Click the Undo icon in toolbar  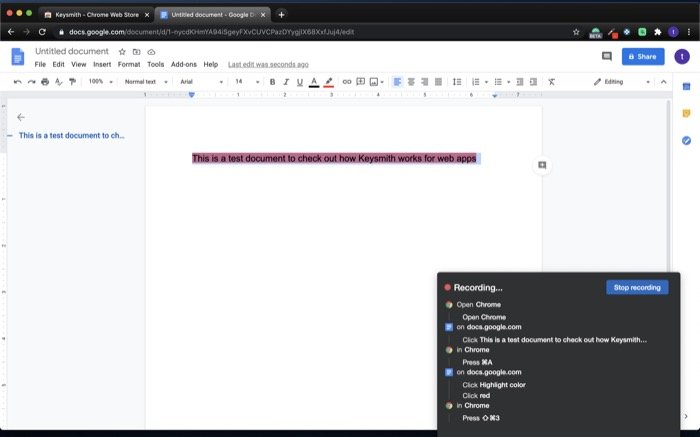[17, 82]
